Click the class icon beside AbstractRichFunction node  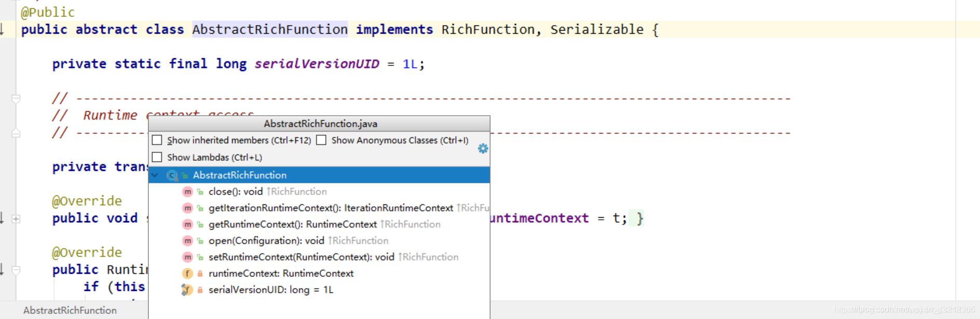click(x=172, y=176)
